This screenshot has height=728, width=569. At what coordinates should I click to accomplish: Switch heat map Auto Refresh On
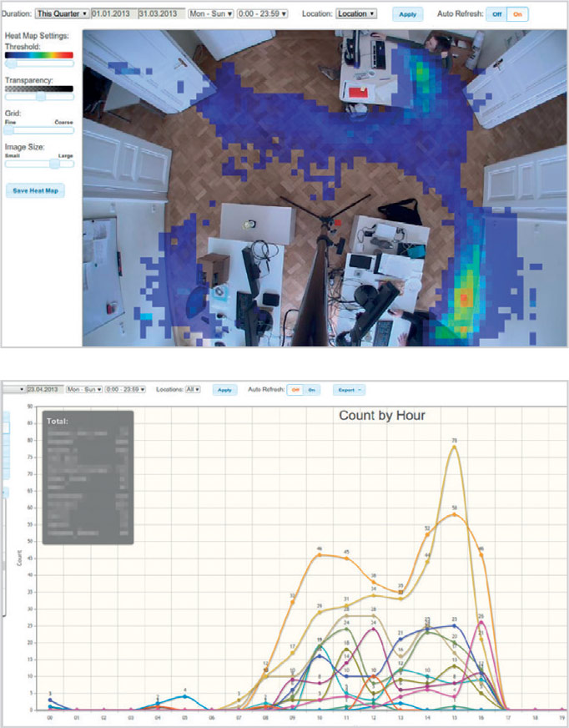click(517, 14)
